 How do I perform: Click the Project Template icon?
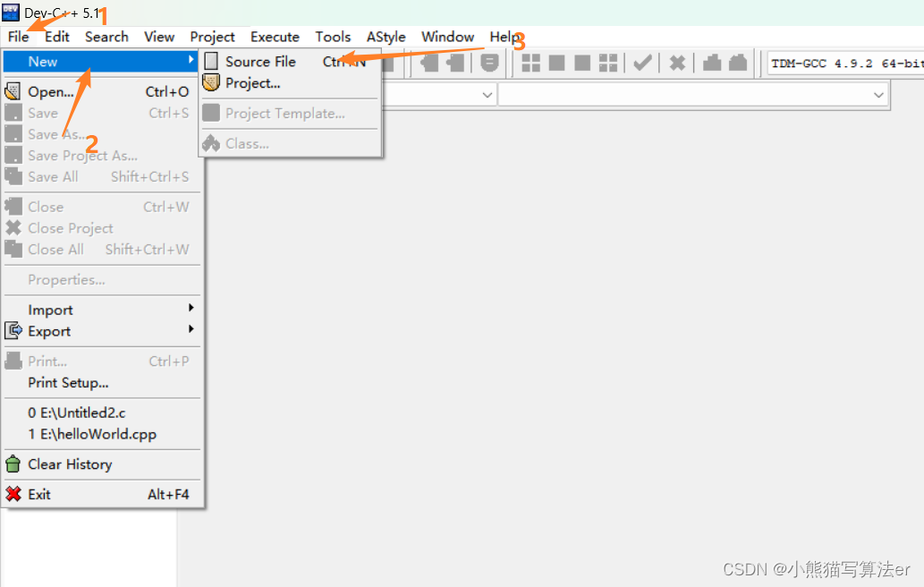[211, 113]
